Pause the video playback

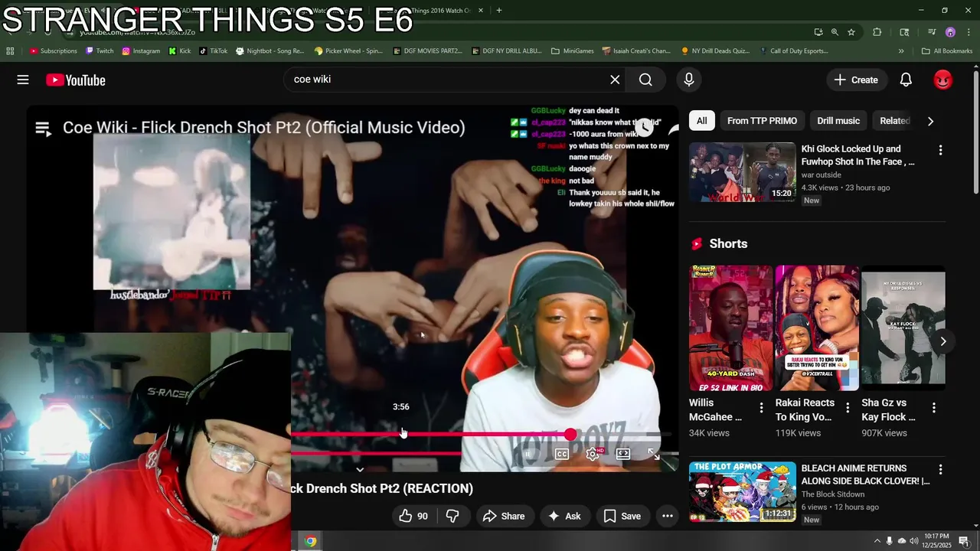528,454
